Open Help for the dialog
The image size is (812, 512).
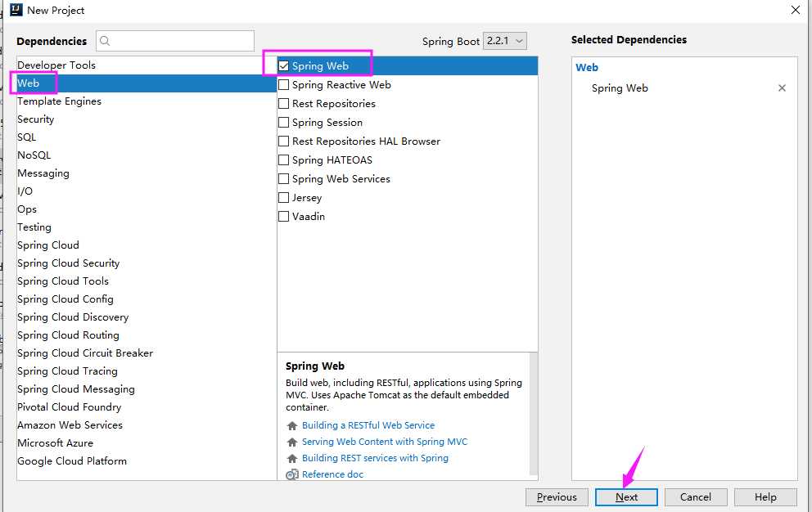(765, 497)
